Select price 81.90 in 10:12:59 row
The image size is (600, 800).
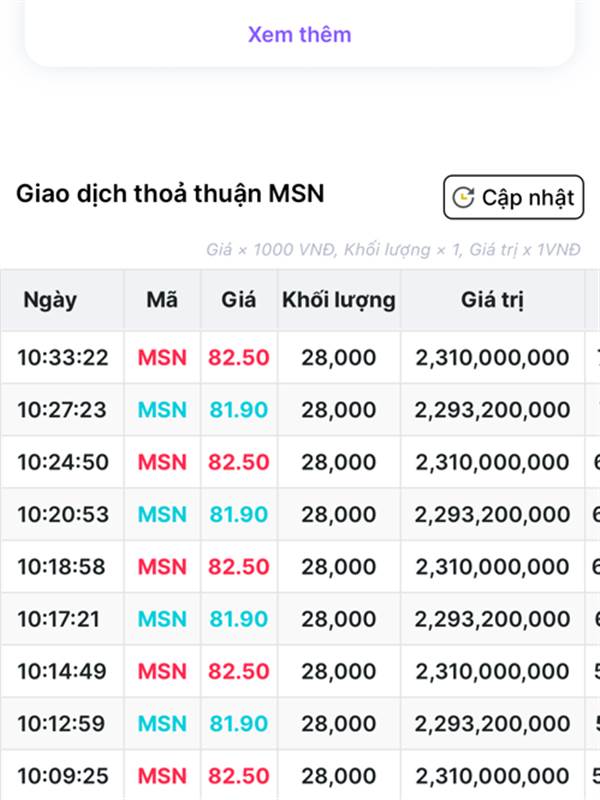239,723
